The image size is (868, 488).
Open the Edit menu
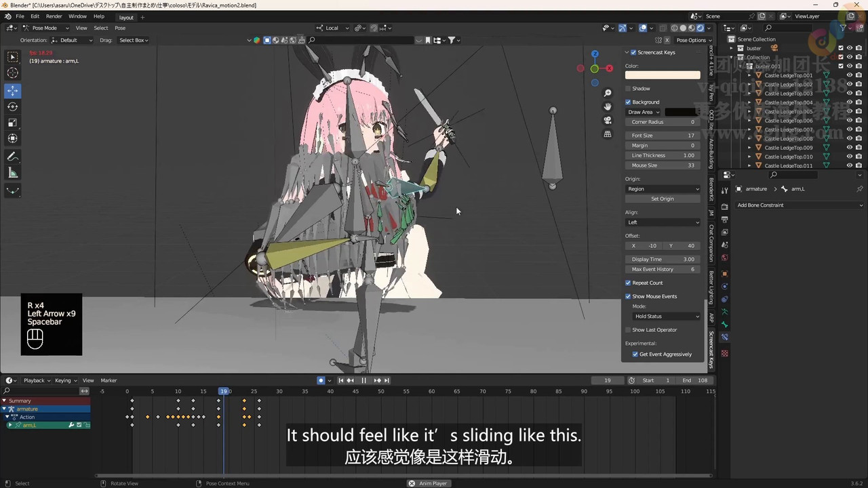point(35,16)
